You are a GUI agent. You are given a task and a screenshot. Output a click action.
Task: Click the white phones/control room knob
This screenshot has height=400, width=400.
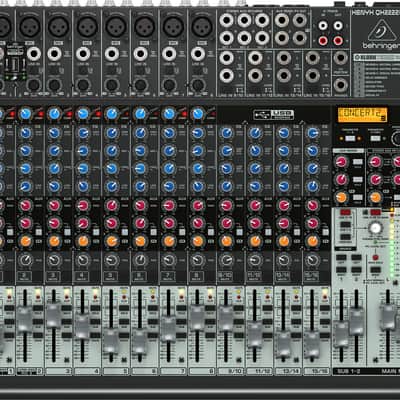click(376, 228)
